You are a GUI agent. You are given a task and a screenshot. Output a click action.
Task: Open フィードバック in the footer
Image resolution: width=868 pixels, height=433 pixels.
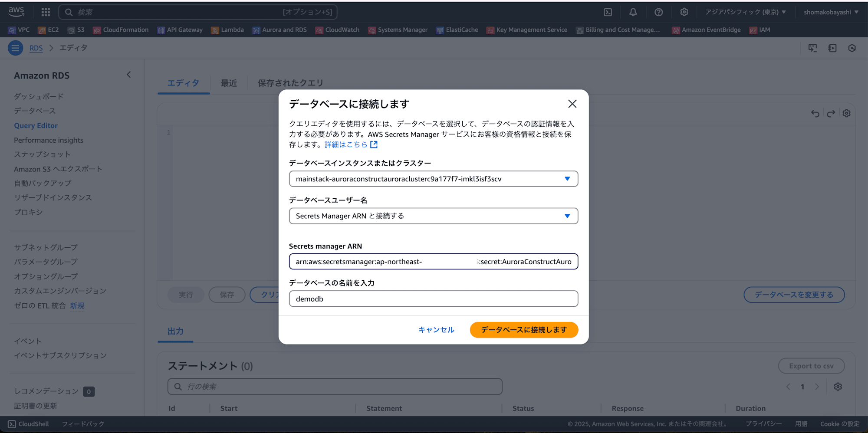[83, 424]
